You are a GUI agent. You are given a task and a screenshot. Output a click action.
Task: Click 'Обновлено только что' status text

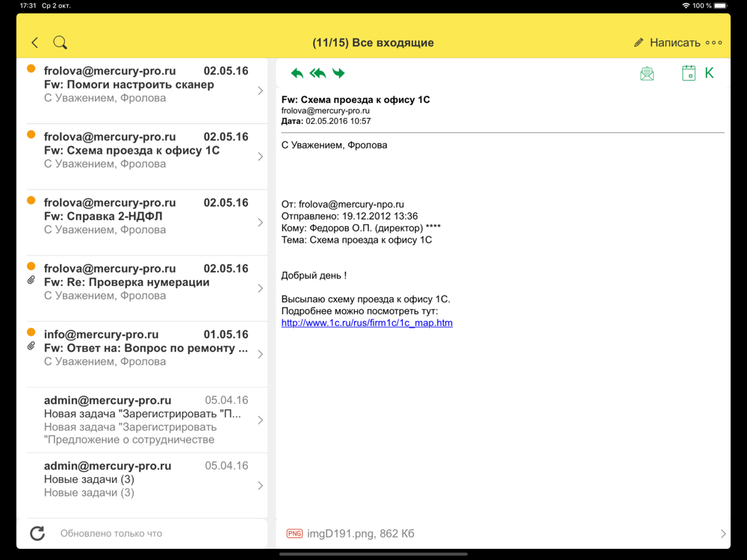111,533
